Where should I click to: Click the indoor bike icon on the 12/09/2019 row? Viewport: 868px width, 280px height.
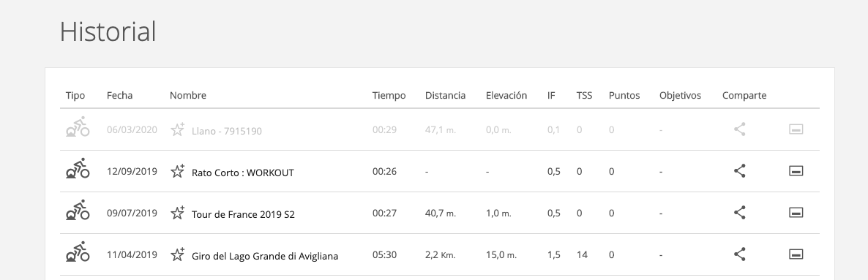[x=78, y=168]
